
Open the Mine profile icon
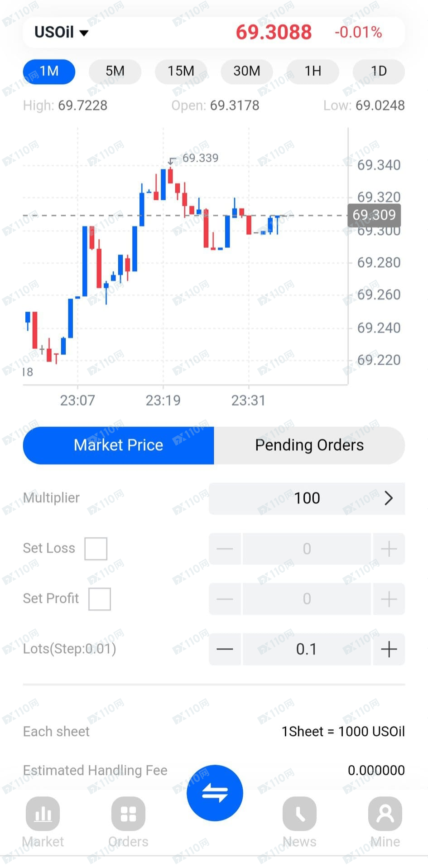[385, 814]
